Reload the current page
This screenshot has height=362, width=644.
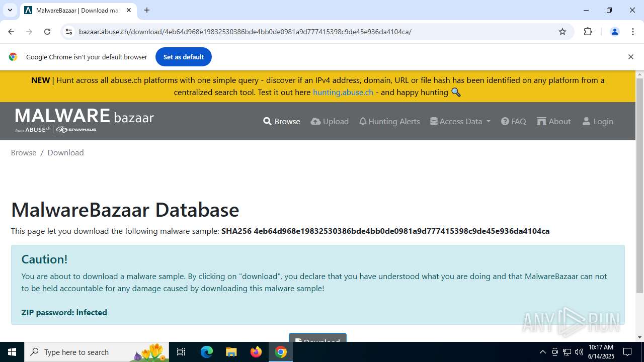[47, 32]
